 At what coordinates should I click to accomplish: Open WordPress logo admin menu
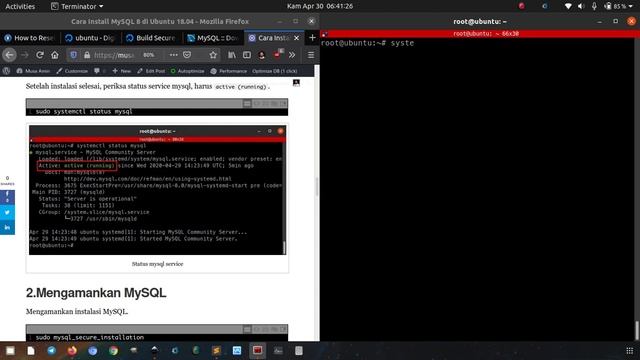[x=6, y=71]
